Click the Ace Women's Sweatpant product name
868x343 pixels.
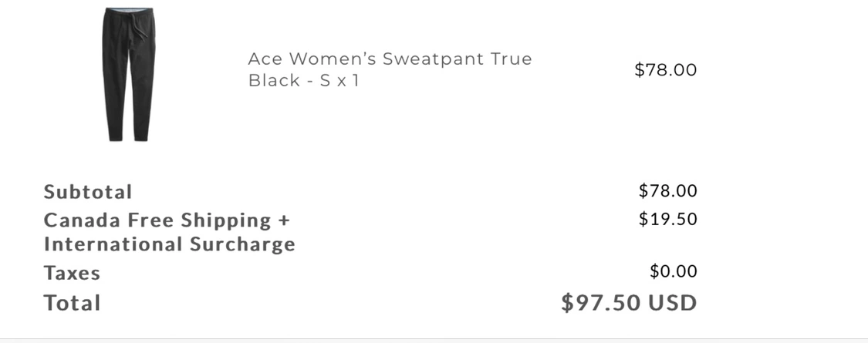tap(390, 69)
